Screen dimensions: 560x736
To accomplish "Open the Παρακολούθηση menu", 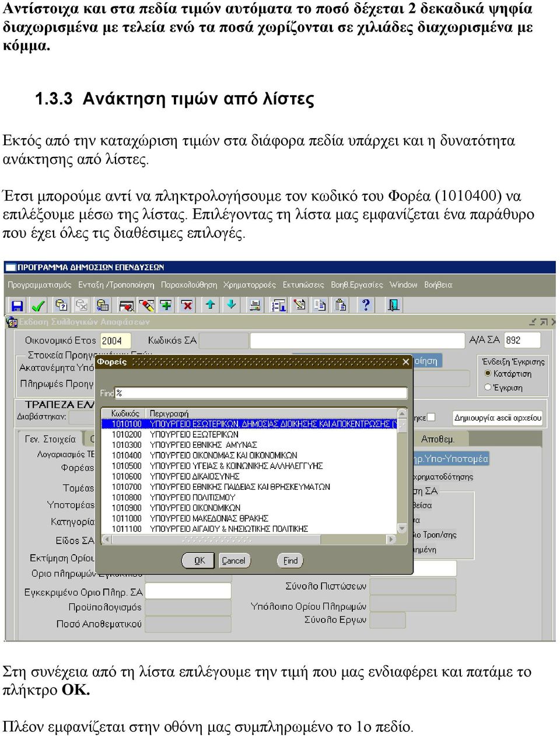I will tap(189, 285).
